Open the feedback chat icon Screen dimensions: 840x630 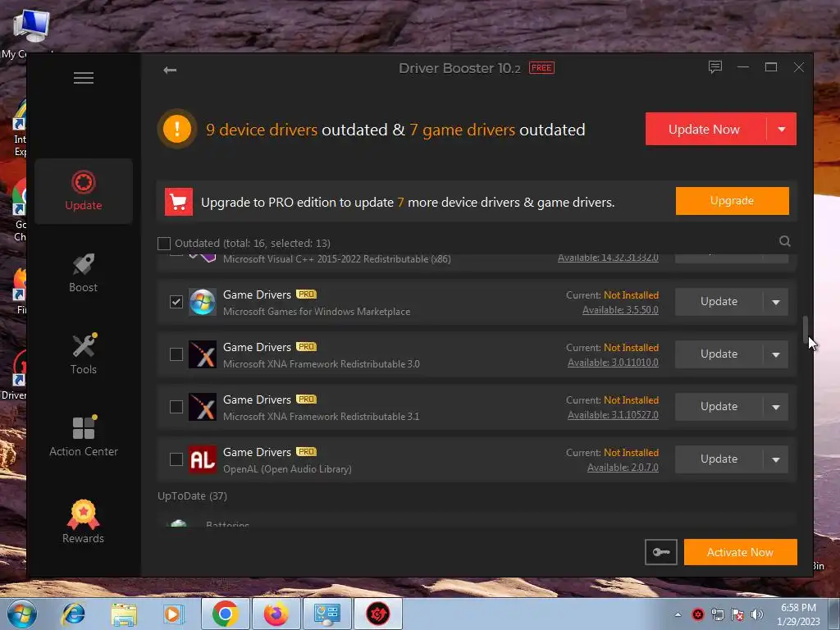[714, 67]
